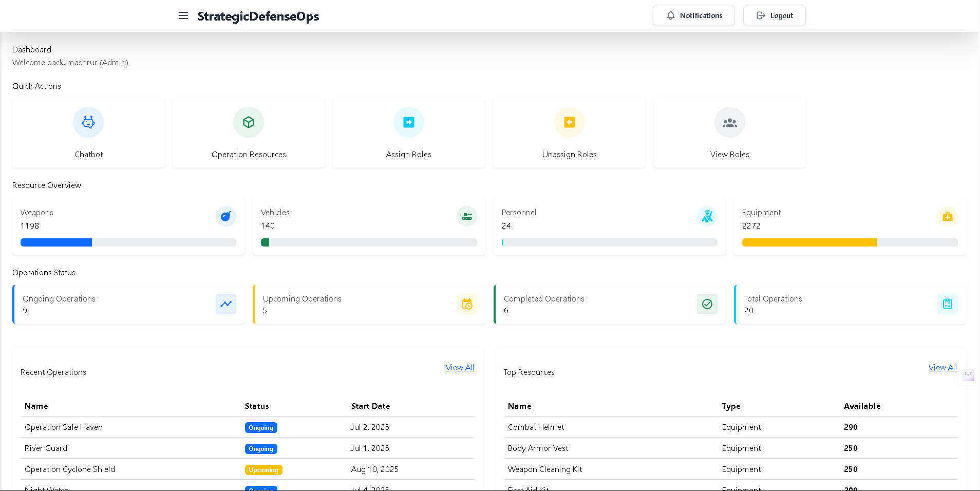Viewport: 980px width, 491px height.
Task: Click Operation Safe Haven row name
Action: (x=64, y=427)
